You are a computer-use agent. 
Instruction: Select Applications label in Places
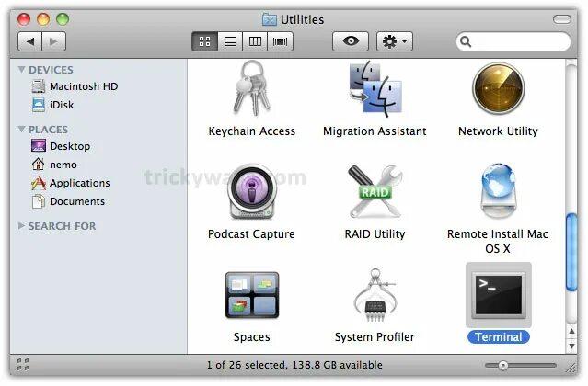pos(79,183)
